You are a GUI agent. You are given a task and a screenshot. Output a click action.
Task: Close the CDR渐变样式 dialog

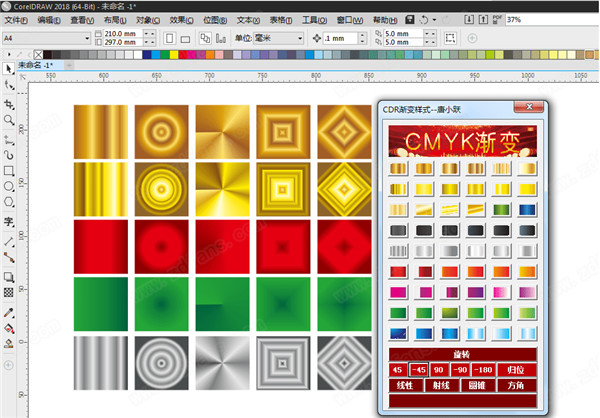tap(528, 107)
